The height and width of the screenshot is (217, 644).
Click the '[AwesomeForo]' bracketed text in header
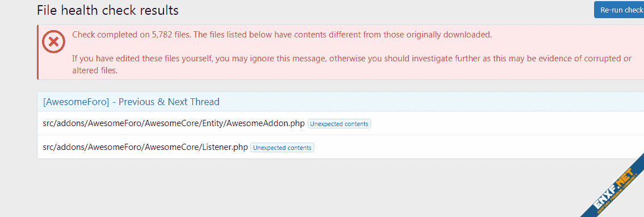(76, 102)
